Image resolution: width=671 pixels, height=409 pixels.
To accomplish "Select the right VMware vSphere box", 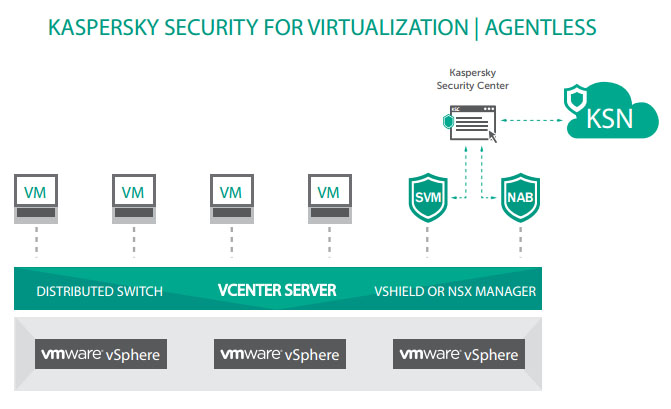I will (x=459, y=354).
